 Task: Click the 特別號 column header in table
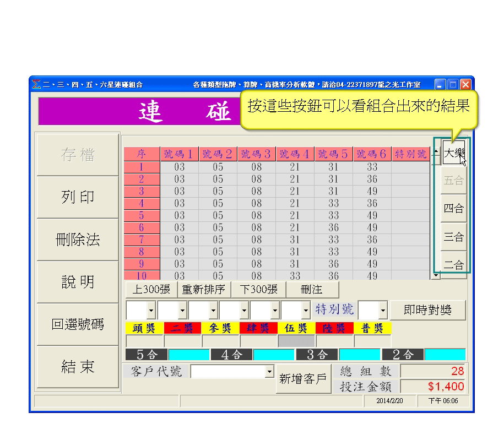point(411,154)
